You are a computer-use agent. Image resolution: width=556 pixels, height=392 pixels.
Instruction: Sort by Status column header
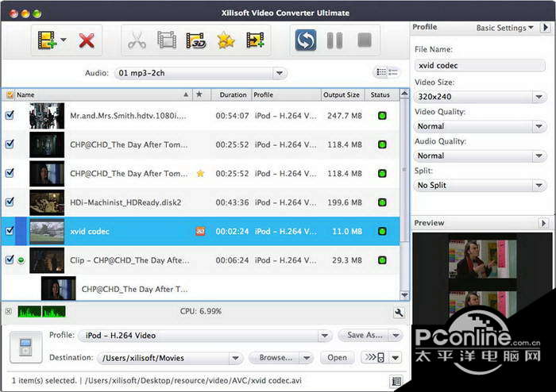380,95
